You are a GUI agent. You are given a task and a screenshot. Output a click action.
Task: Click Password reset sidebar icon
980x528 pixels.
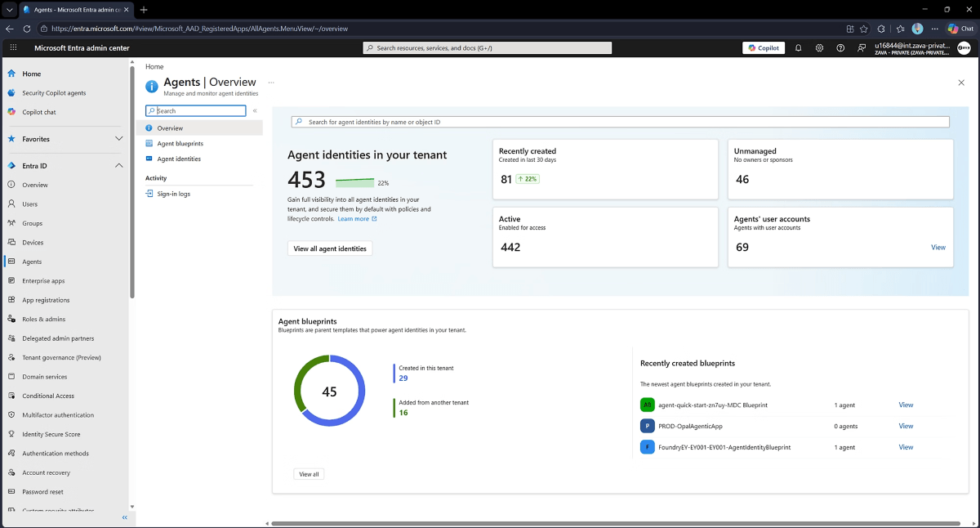click(x=11, y=492)
